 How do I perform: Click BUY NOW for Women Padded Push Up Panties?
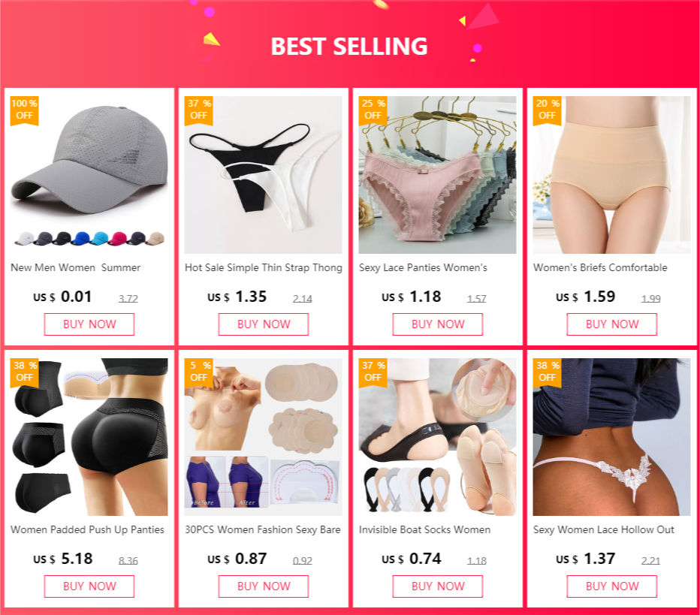click(89, 586)
